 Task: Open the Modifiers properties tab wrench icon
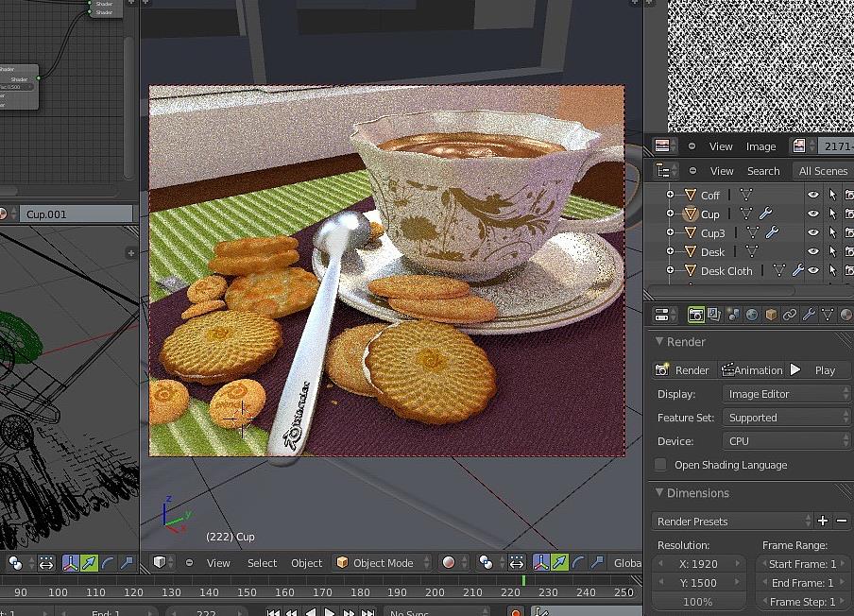pos(809,315)
